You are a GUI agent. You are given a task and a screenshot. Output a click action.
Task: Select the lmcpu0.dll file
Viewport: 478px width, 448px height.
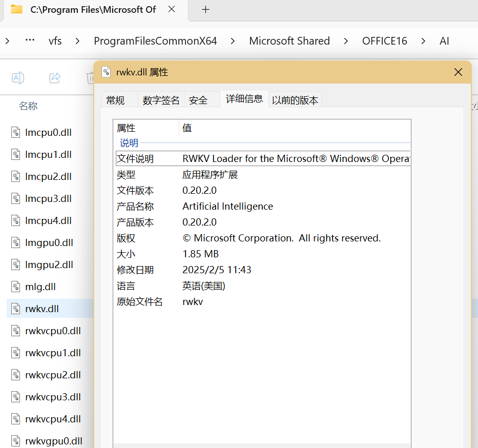tap(48, 132)
